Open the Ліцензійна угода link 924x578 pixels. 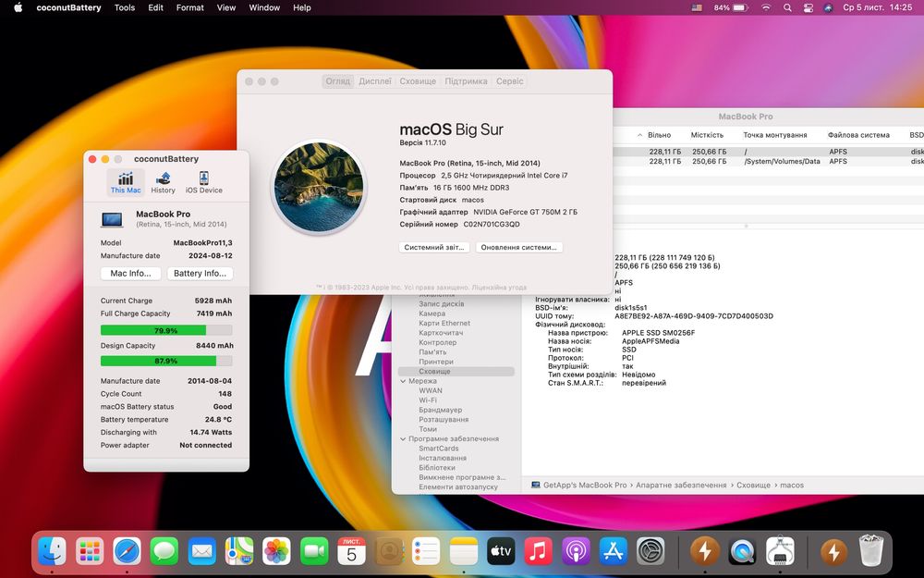(x=498, y=288)
